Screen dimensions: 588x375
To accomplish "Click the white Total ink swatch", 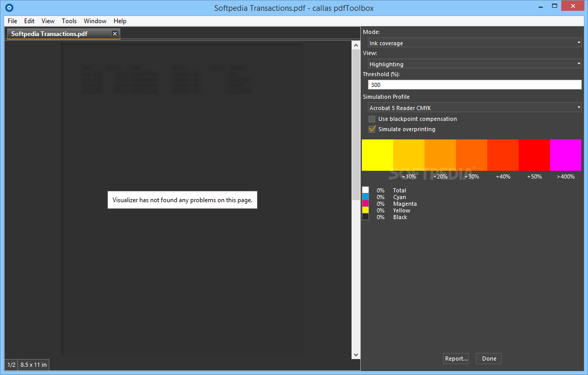I will (x=365, y=190).
